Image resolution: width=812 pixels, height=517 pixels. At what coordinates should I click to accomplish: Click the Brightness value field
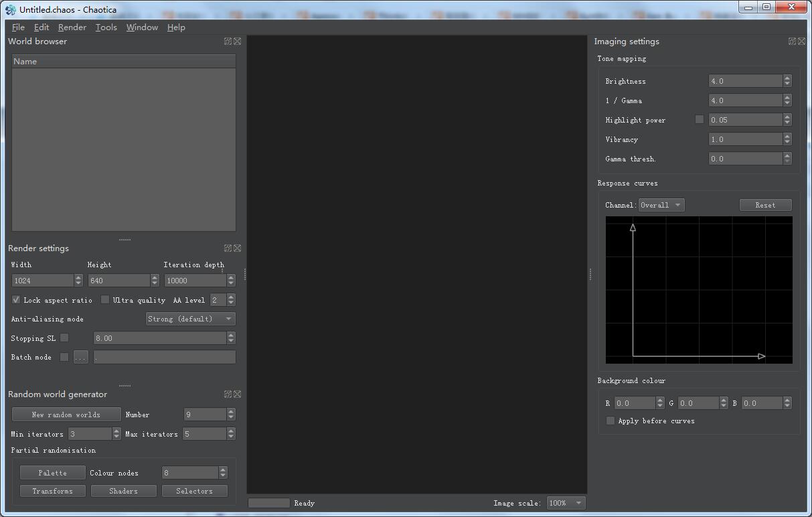pos(744,81)
